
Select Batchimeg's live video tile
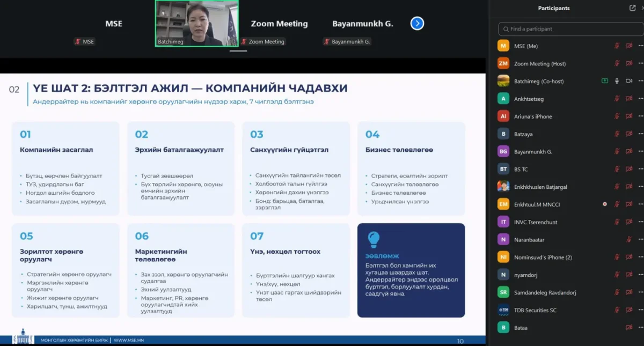pyautogui.click(x=197, y=24)
